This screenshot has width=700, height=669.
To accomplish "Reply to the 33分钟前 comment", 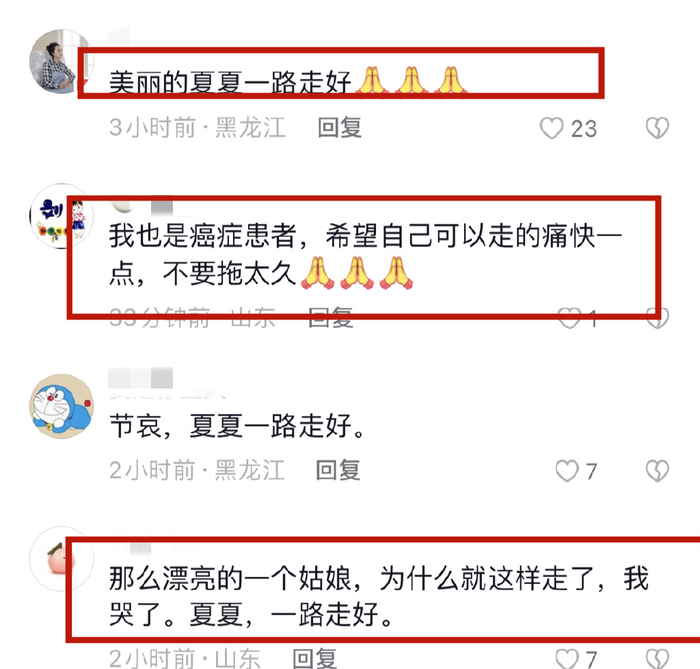I will pyautogui.click(x=331, y=318).
